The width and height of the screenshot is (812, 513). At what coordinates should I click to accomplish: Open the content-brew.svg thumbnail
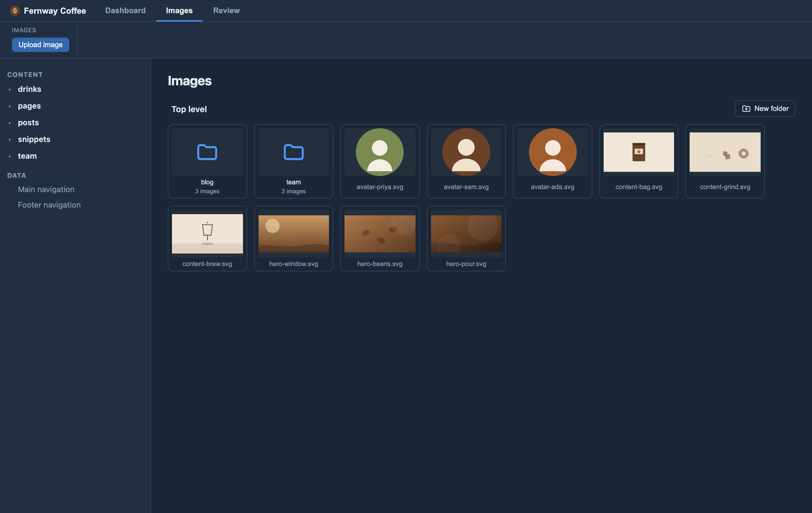207,234
